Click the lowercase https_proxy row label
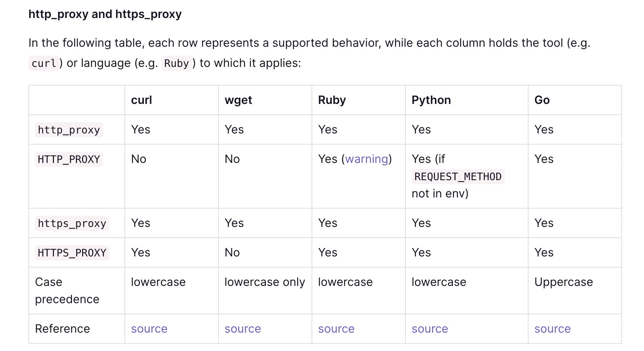Screen dimensions: 644x351 point(72,223)
